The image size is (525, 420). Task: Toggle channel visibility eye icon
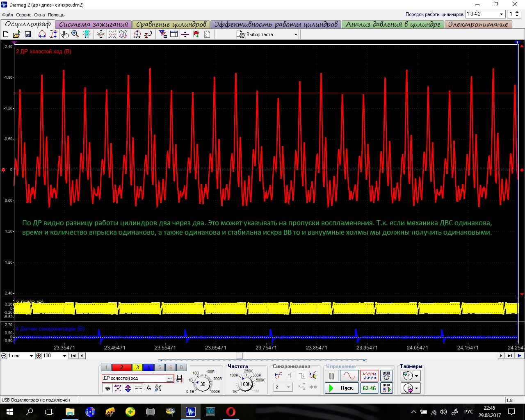click(x=108, y=388)
